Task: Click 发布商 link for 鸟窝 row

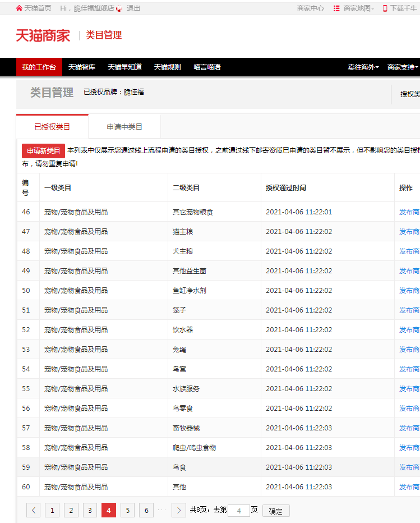Action: (409, 369)
